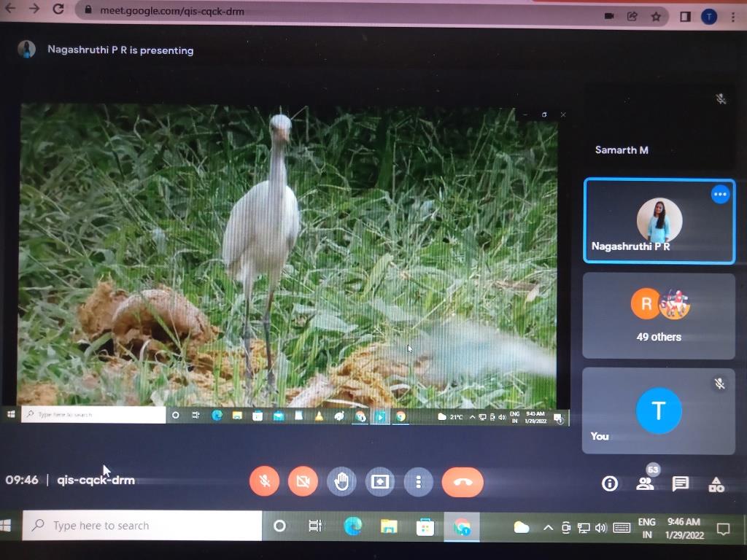747x560 pixels.
Task: Open network settings from the tray
Action: pyautogui.click(x=583, y=528)
